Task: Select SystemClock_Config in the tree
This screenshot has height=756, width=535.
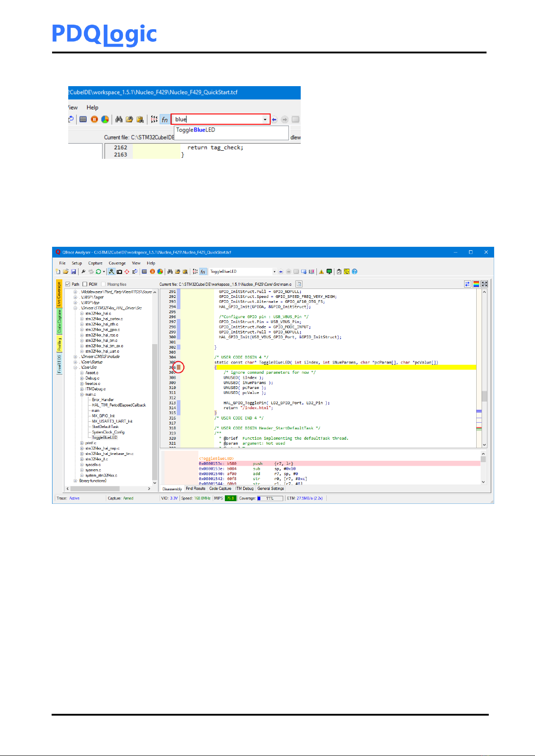Action: click(108, 432)
